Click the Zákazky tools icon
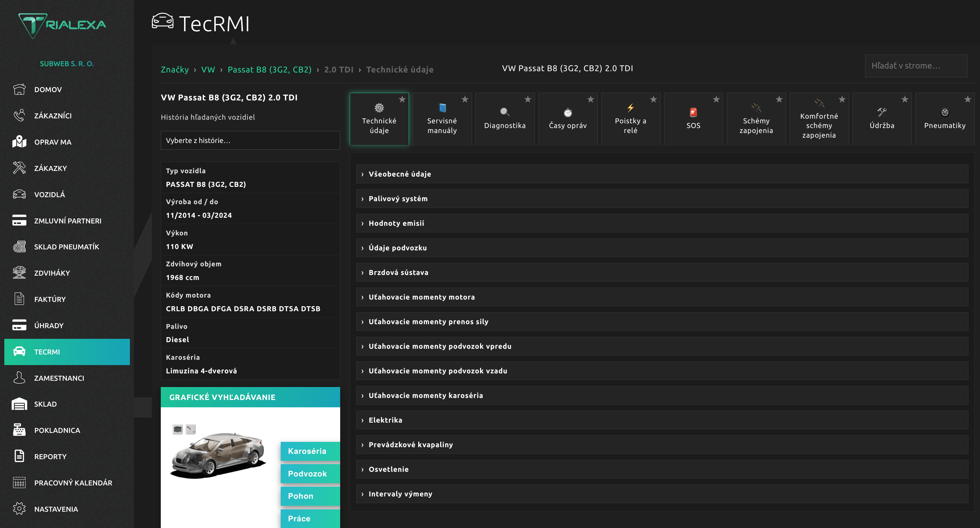Screen dimensions: 980x528 tap(19, 168)
